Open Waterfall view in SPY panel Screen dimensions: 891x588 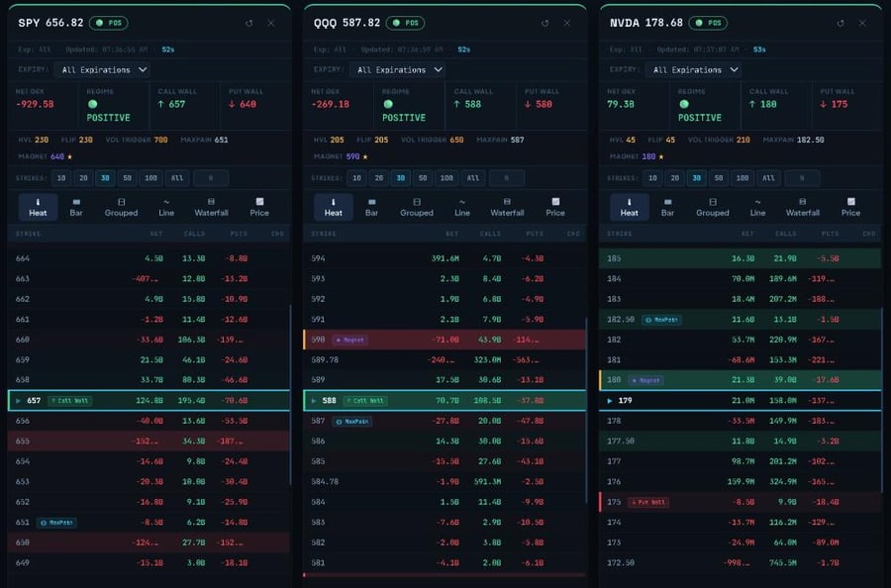click(x=212, y=207)
